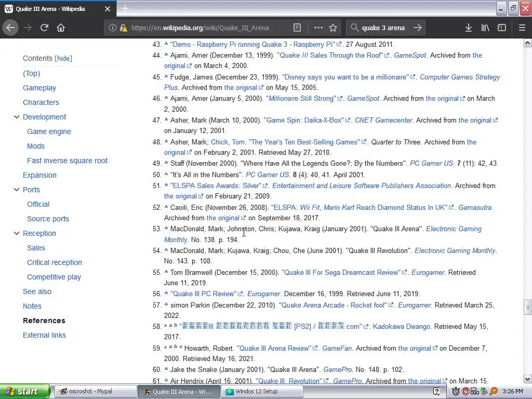Open the Electronic Gaming Monthly link in reference 54

pyautogui.click(x=455, y=251)
